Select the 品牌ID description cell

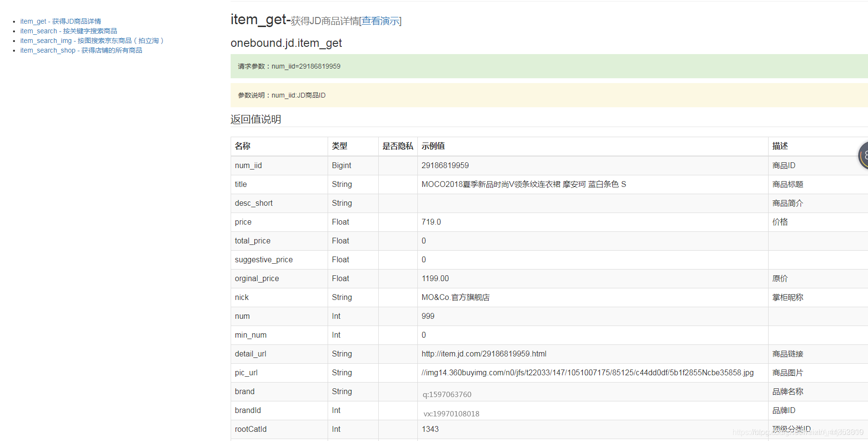818,411
